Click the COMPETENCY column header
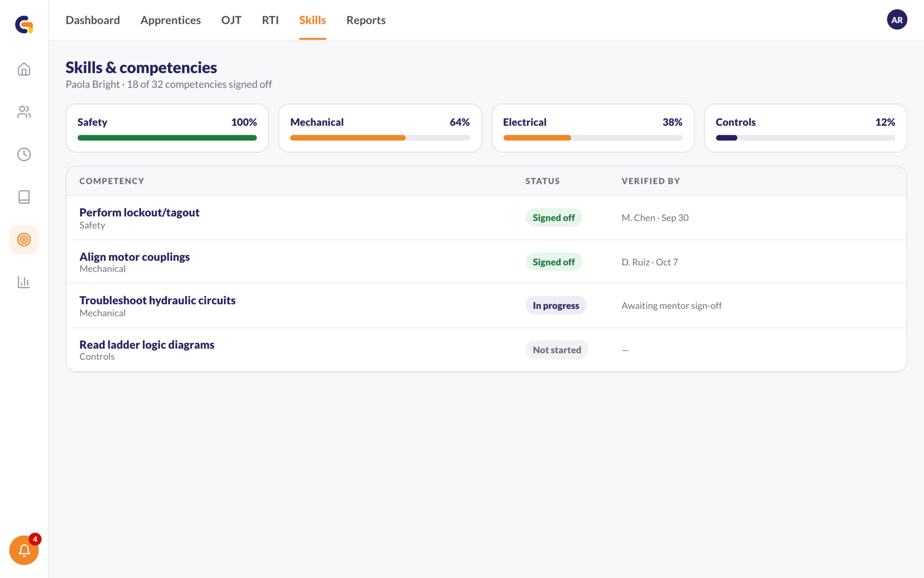The image size is (924, 578). pos(112,181)
